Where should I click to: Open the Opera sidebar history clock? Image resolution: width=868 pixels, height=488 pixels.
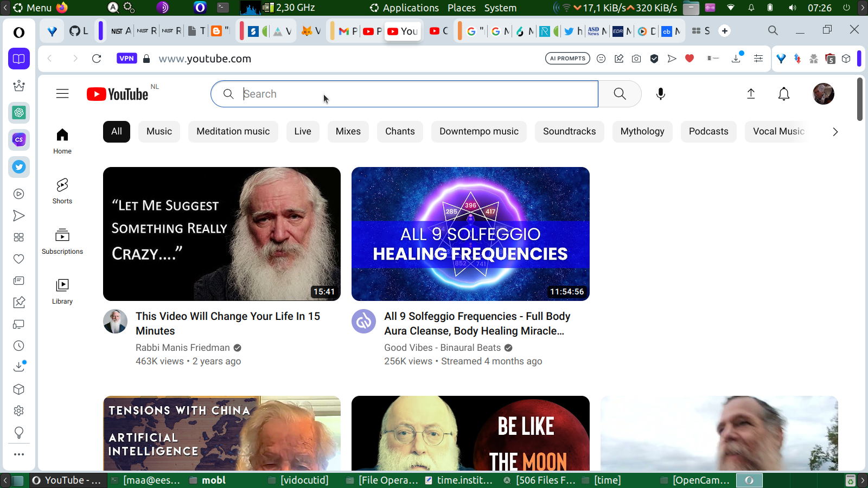pyautogui.click(x=19, y=345)
